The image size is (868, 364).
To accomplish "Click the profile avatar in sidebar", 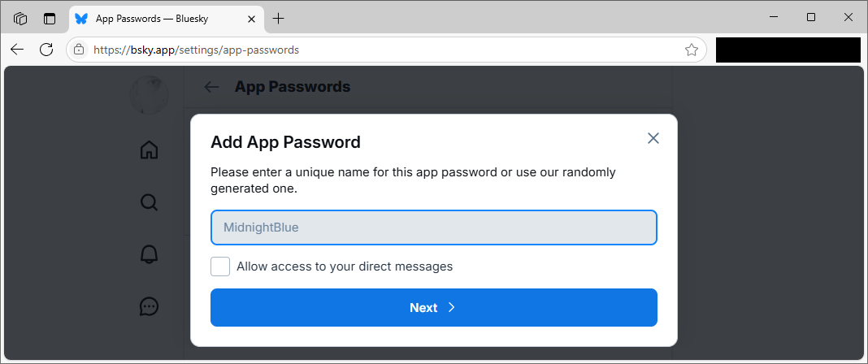I will tap(149, 94).
